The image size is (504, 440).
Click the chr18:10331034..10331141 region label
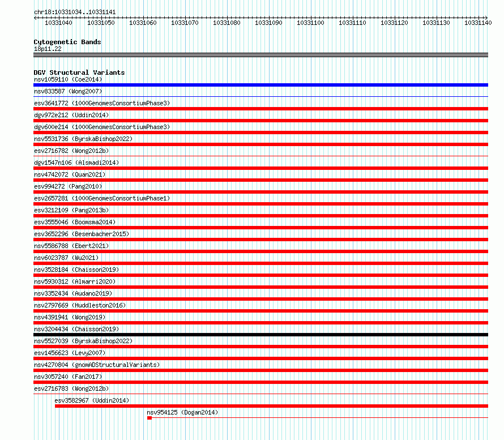pos(75,12)
